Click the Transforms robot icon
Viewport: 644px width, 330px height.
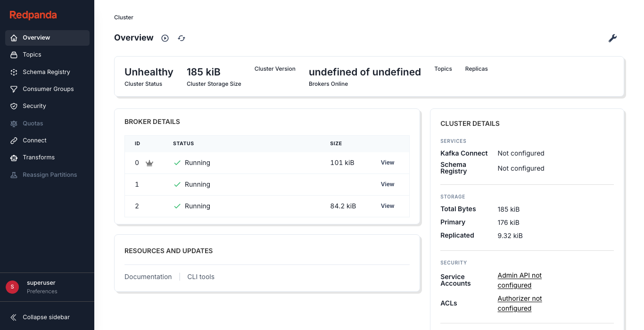[x=14, y=157]
